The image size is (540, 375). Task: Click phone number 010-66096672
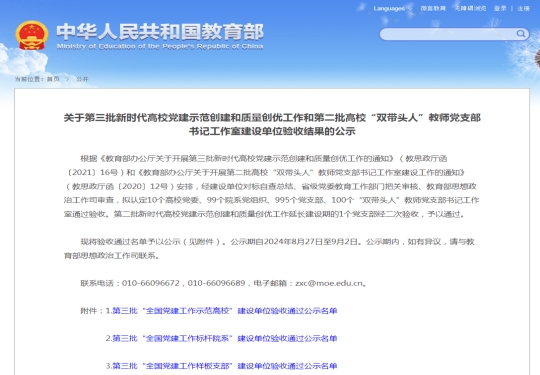150,283
